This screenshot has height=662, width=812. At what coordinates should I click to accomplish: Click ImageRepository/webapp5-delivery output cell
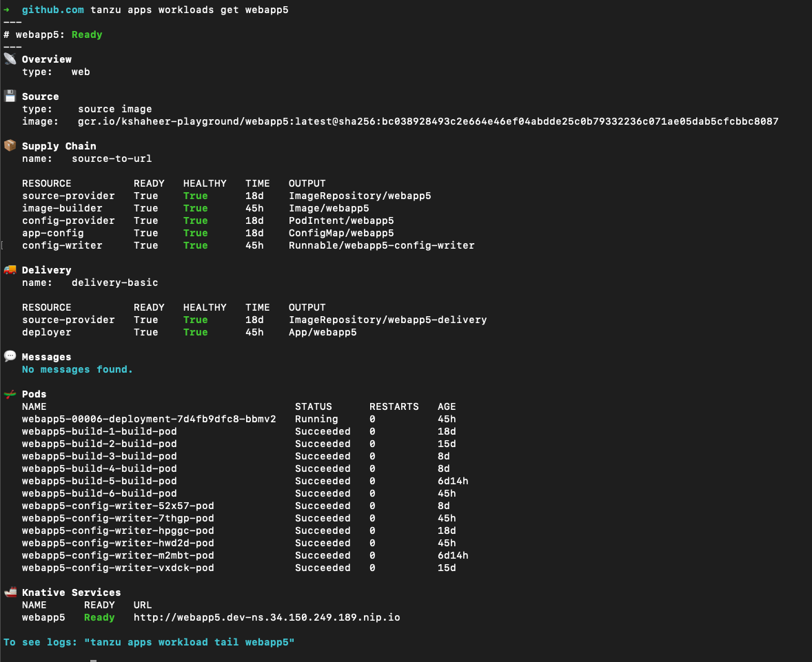pyautogui.click(x=388, y=320)
